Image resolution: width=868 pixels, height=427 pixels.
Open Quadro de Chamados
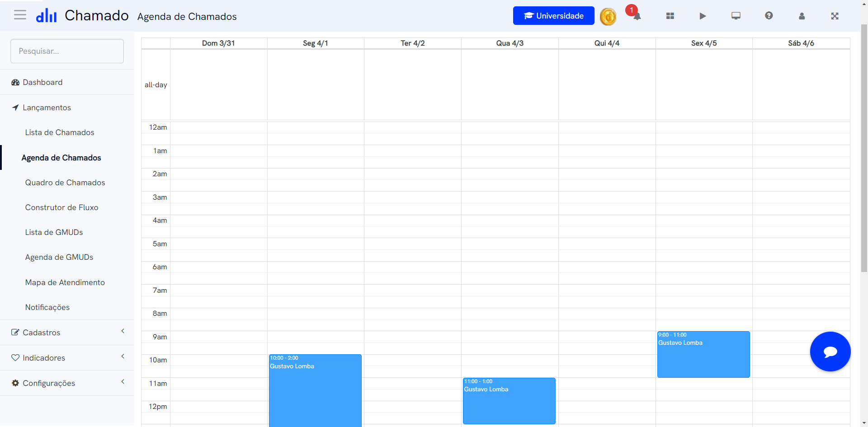[x=65, y=183]
